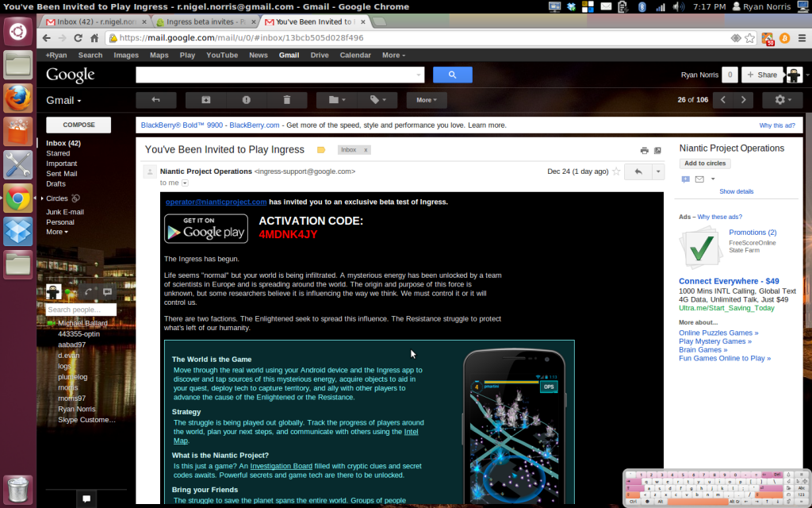Open the Move to folder dropdown
812x508 pixels.
(336, 100)
